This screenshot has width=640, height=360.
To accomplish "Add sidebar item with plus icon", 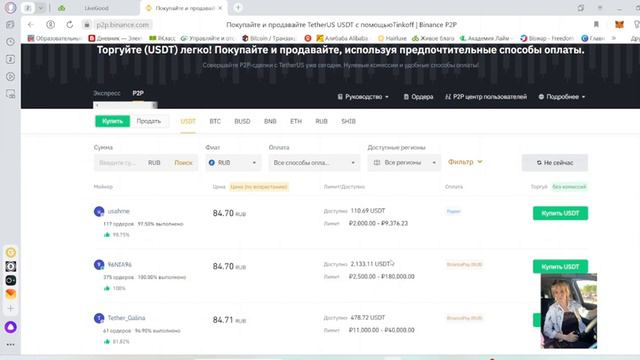I will (x=11, y=309).
